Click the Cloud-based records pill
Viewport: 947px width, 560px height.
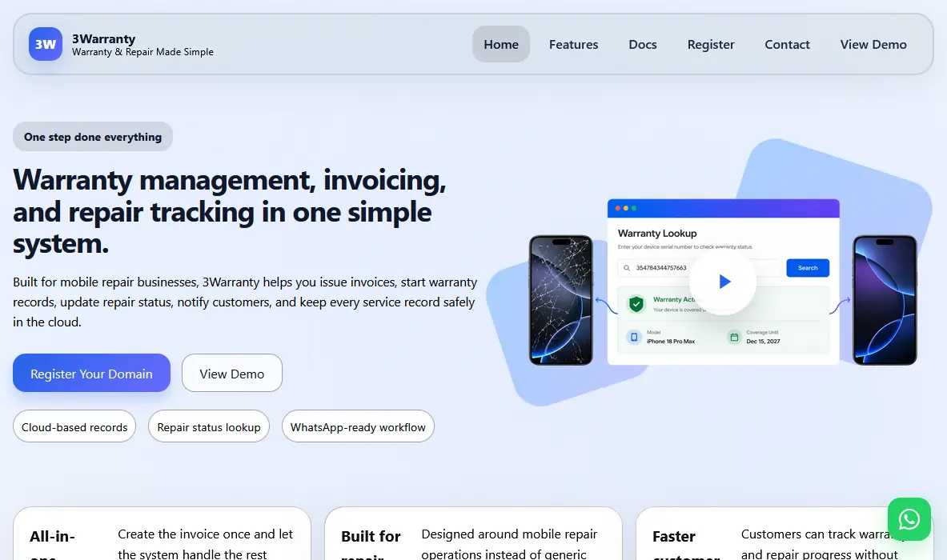[x=74, y=426]
